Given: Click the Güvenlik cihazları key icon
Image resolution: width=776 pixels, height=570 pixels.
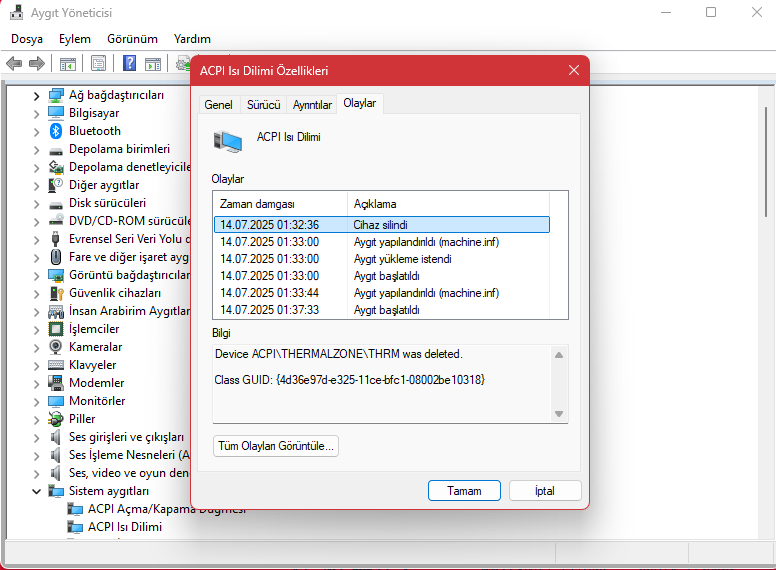Looking at the screenshot, I should click(x=56, y=293).
